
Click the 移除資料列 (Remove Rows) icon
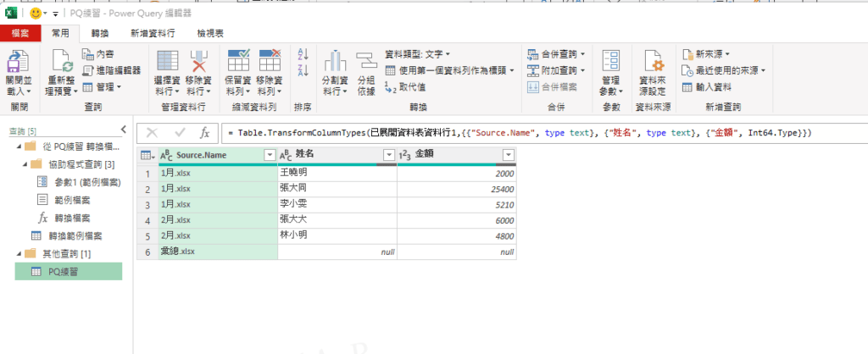(270, 62)
